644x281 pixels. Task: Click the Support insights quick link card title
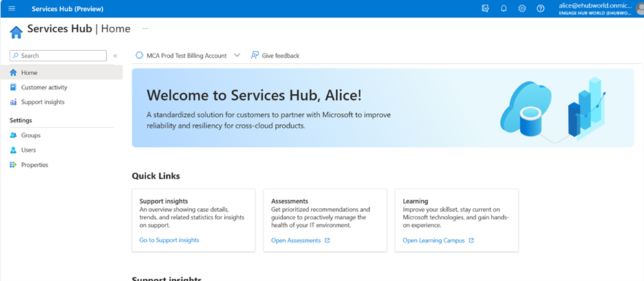164,201
